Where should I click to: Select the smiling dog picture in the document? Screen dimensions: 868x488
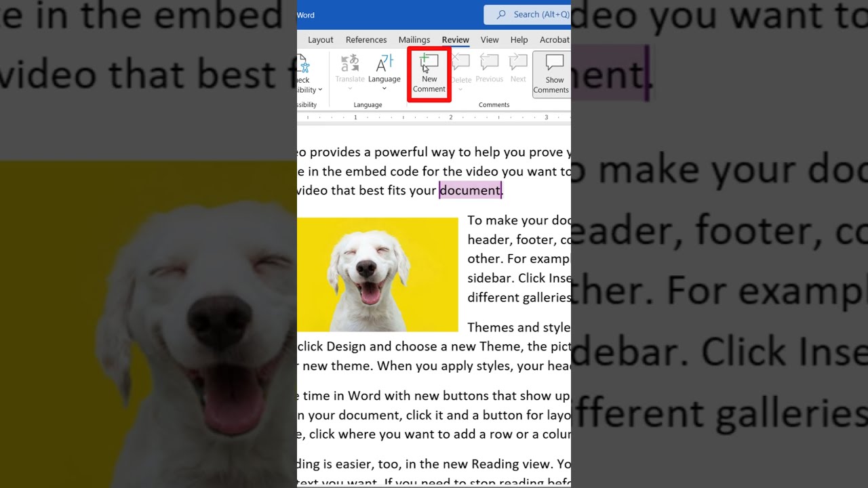tap(378, 274)
